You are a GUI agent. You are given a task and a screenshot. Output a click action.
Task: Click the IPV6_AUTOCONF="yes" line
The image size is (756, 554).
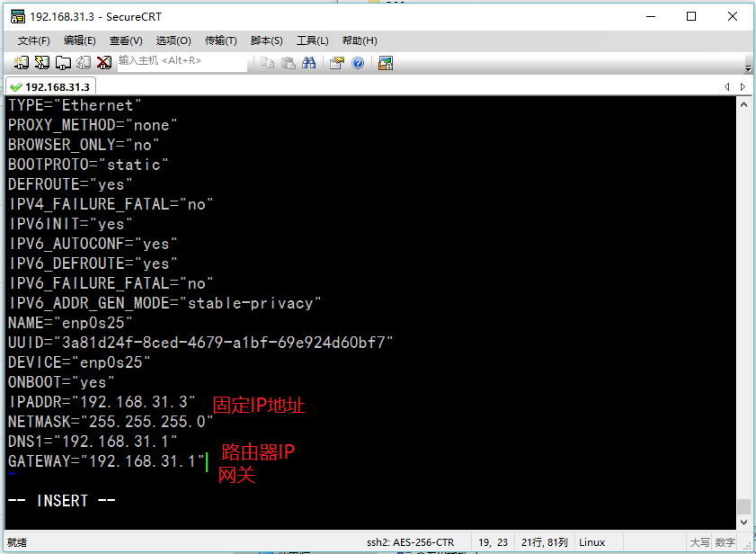(93, 244)
